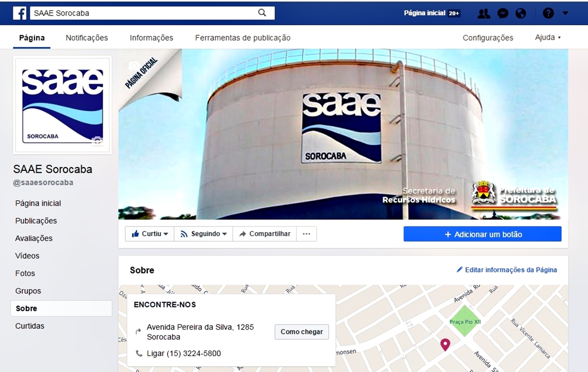Open the Messenger icon
Image resolution: width=588 pixels, height=372 pixels.
click(x=503, y=13)
